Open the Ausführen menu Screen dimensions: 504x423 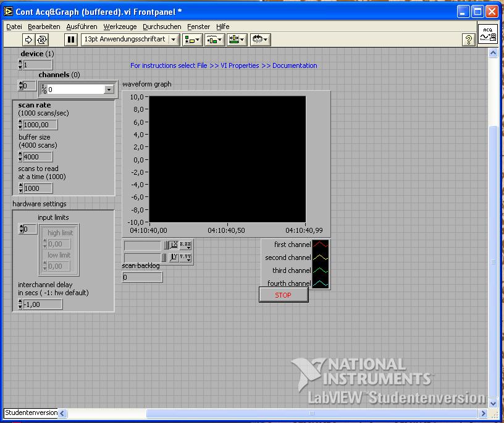pyautogui.click(x=82, y=27)
